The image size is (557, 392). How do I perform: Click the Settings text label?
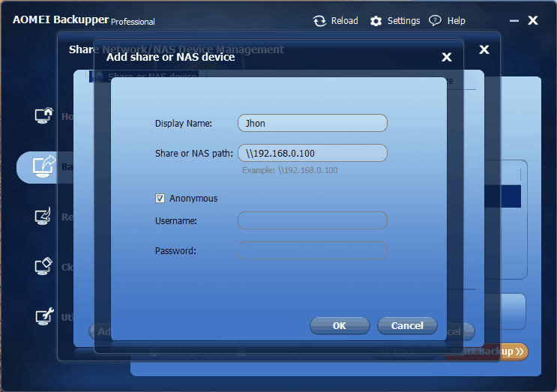pyautogui.click(x=403, y=21)
